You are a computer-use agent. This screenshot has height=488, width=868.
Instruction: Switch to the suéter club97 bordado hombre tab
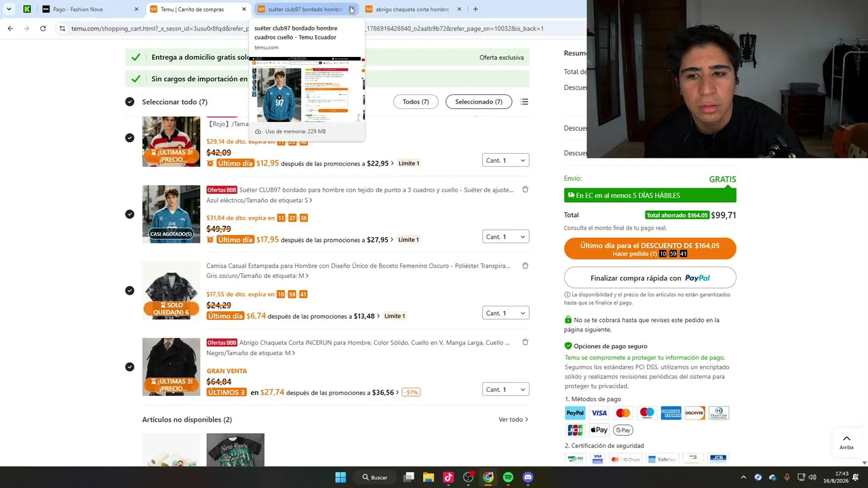coord(306,9)
